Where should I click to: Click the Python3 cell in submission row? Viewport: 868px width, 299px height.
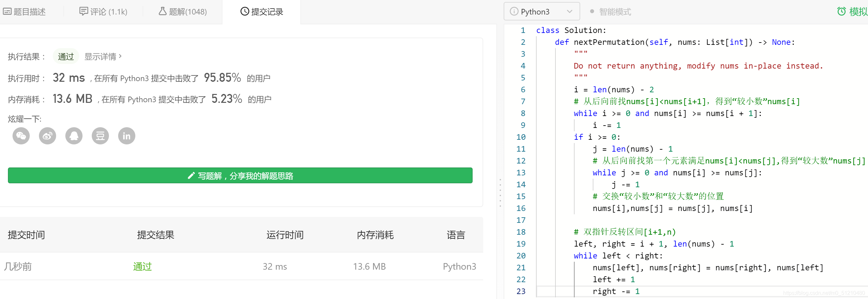pyautogui.click(x=459, y=266)
